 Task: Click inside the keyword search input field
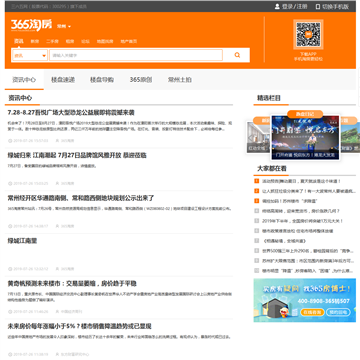click(136, 55)
